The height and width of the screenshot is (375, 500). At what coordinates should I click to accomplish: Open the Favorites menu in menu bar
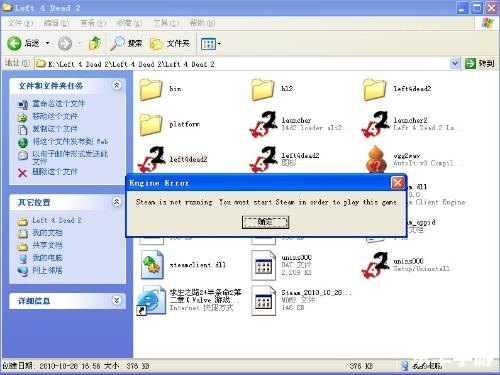point(129,23)
